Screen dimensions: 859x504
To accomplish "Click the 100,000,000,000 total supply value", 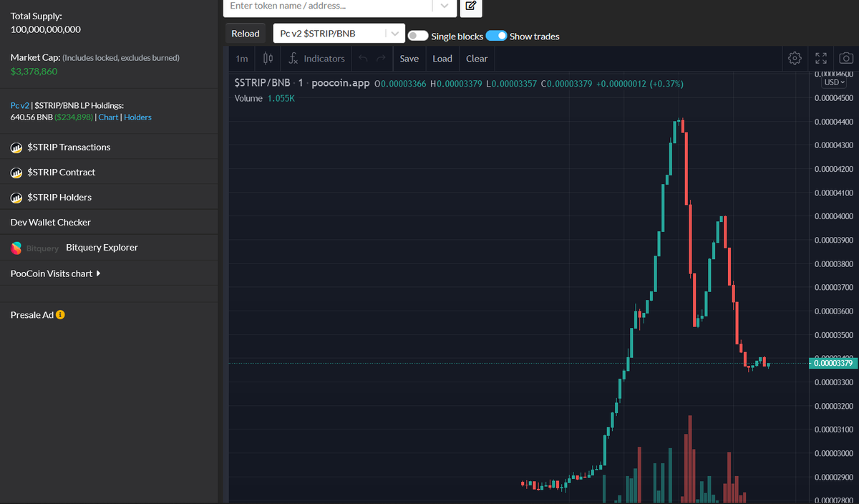I will coord(46,29).
